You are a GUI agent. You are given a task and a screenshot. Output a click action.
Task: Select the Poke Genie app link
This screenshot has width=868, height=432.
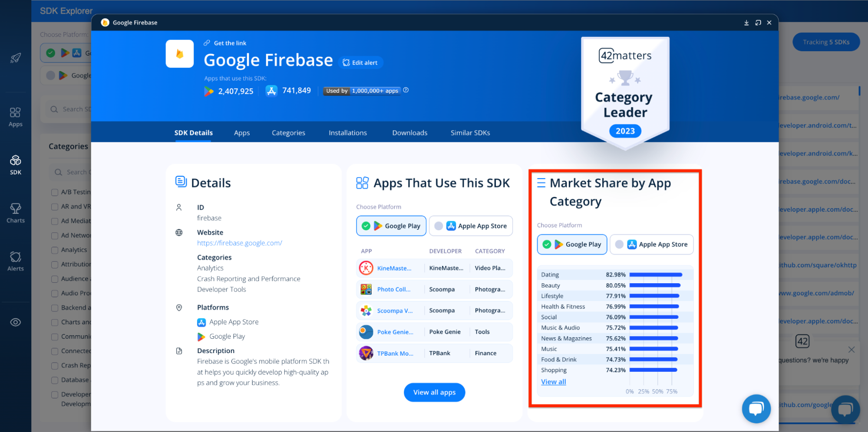tap(395, 332)
